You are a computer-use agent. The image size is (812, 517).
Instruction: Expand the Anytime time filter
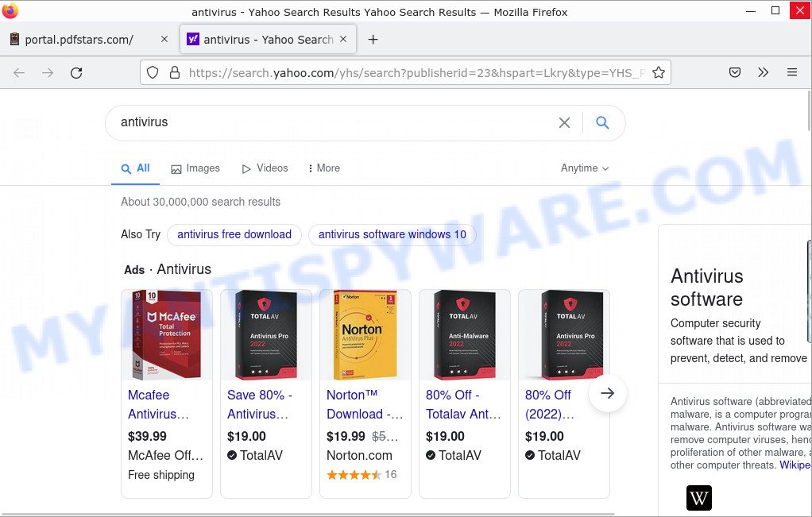pyautogui.click(x=585, y=168)
